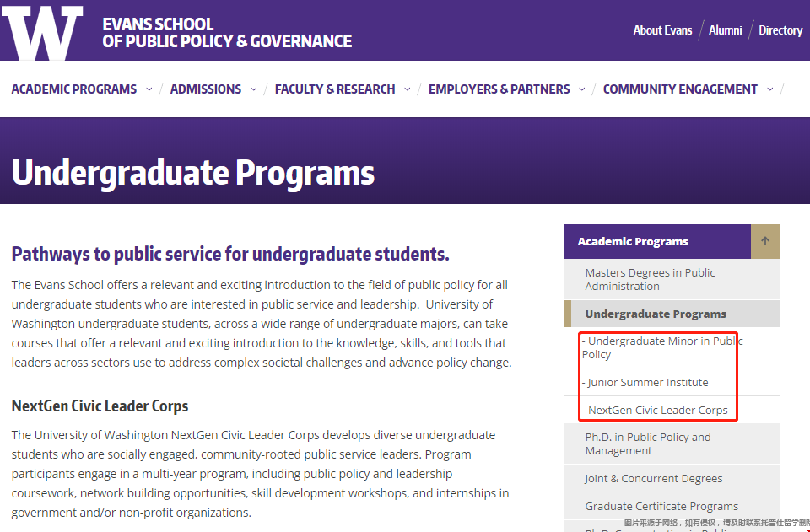Open Ph.D. in Public Policy and Management

(672, 443)
